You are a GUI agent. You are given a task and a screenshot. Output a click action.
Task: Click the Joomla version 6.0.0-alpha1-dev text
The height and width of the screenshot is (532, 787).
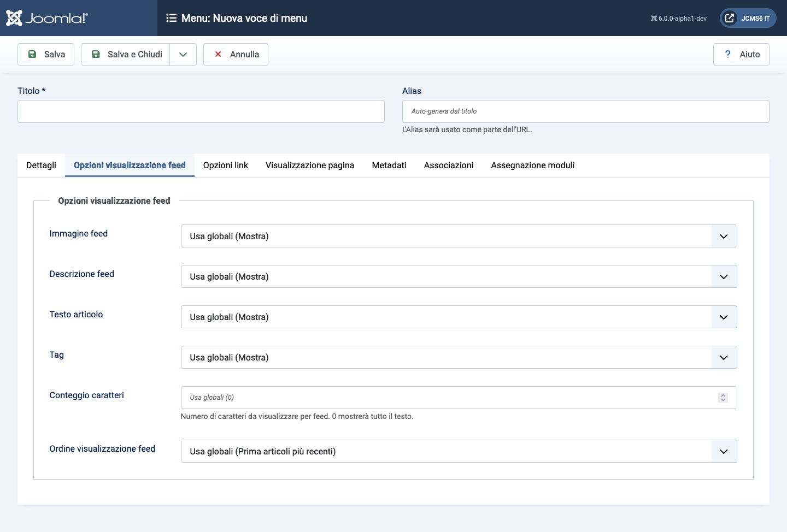coord(679,19)
